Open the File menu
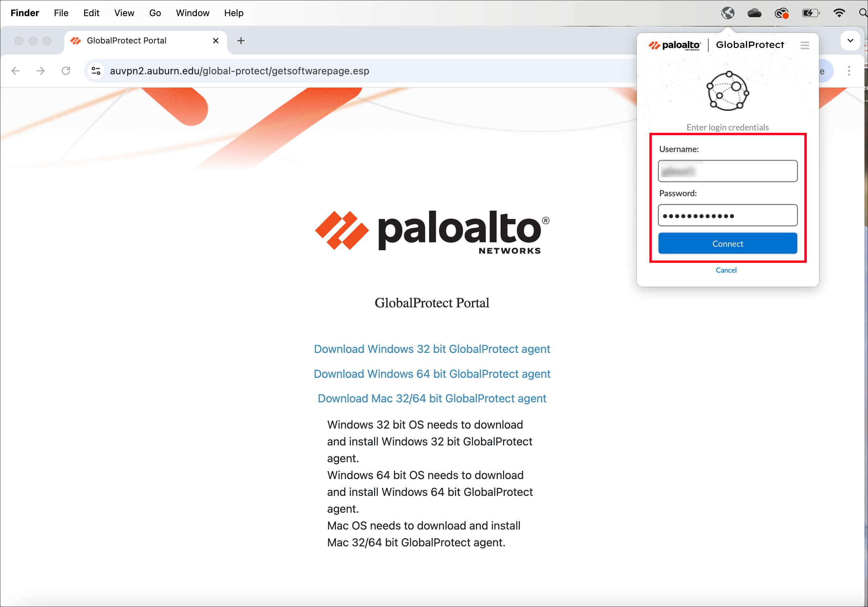Viewport: 868px width, 607px height. [61, 13]
